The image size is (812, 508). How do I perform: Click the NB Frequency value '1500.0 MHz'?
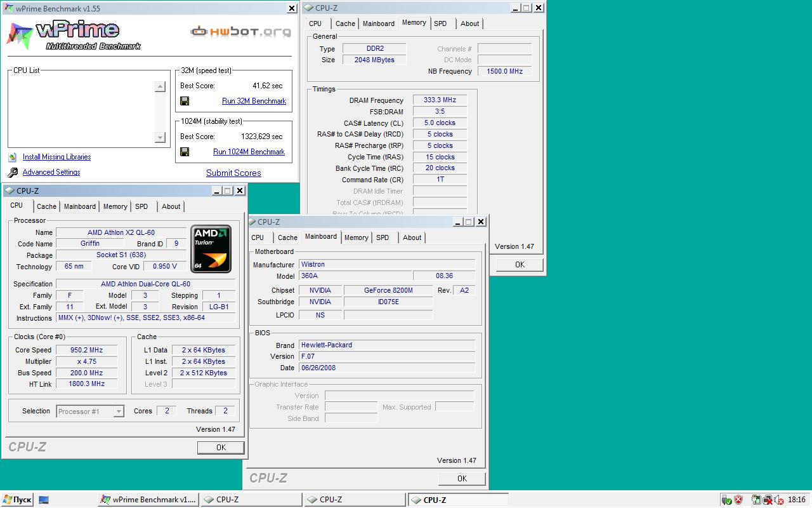click(504, 71)
